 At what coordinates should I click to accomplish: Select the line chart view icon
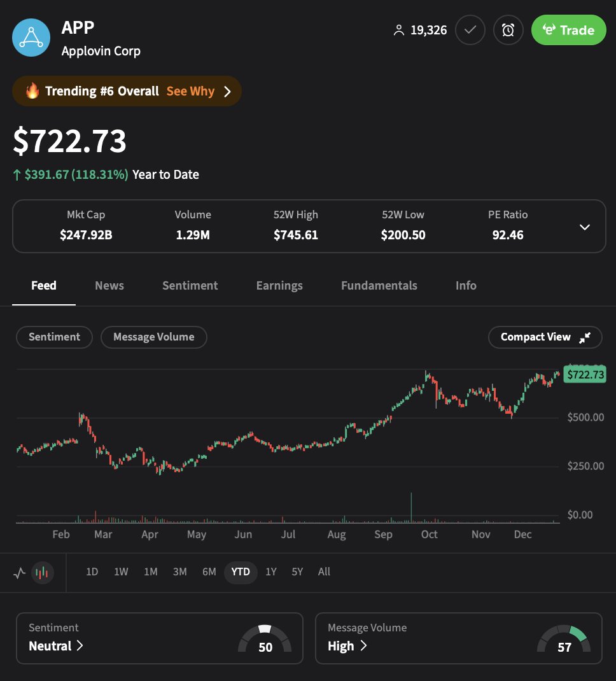(x=19, y=572)
